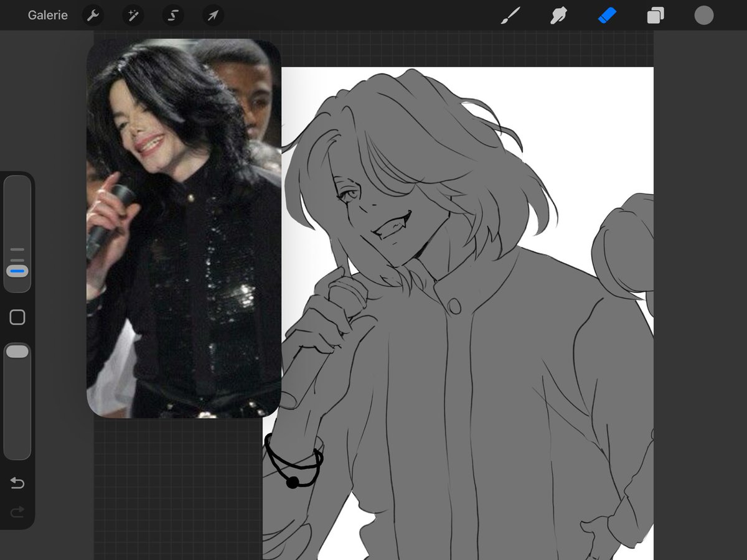Undo the last stroke
The image size is (747, 560).
[x=17, y=483]
